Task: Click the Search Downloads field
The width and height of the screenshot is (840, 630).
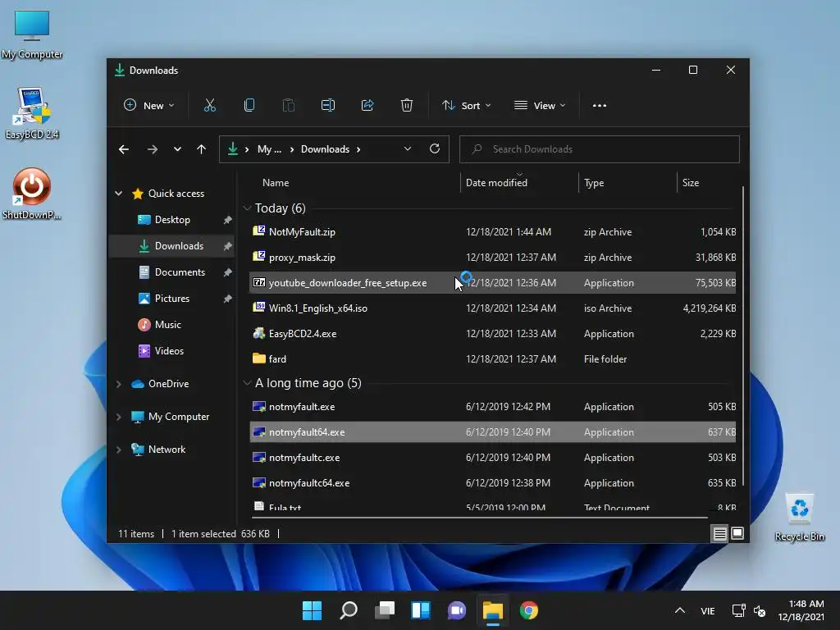Action: click(600, 149)
